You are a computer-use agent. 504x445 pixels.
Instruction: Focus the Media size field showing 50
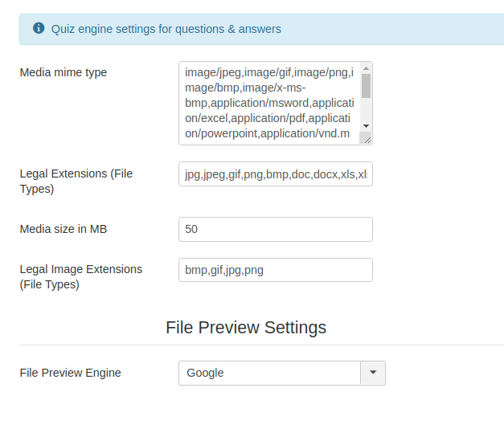(275, 229)
